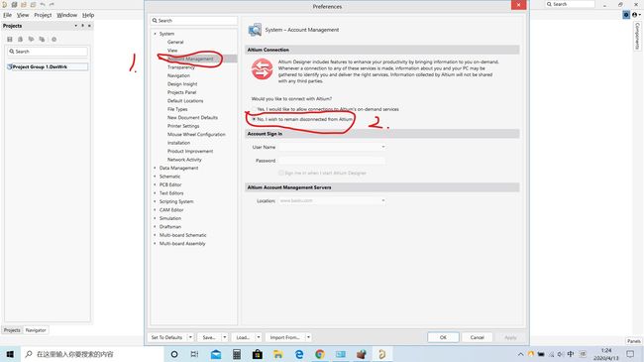Click the Load... button
Viewport: 644px width, 362px height.
point(243,337)
